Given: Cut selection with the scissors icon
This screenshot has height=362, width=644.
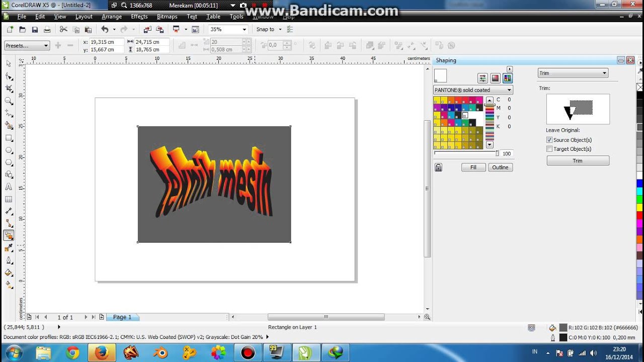Looking at the screenshot, I should click(63, 30).
